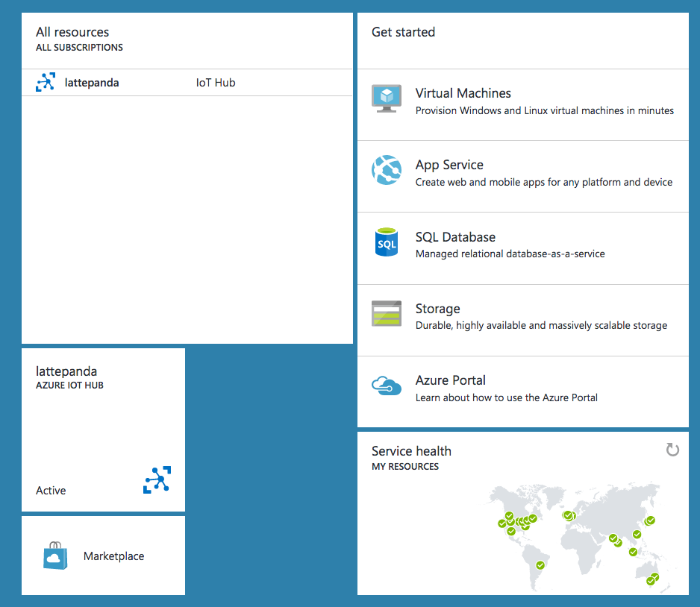Open Virtual Machines get started link

pyautogui.click(x=463, y=93)
